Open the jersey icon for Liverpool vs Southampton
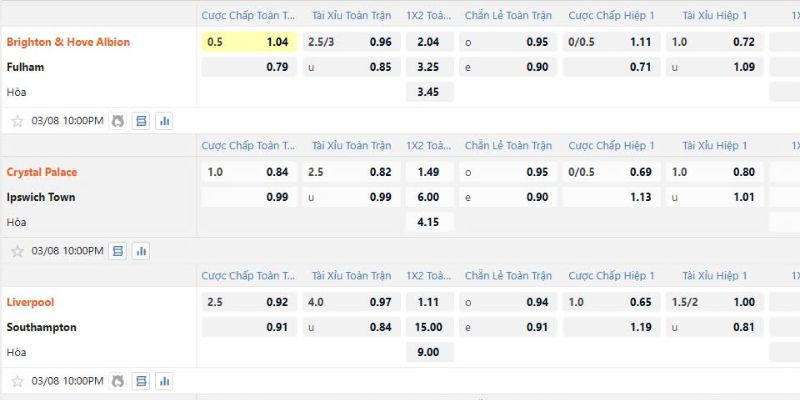 point(118,381)
